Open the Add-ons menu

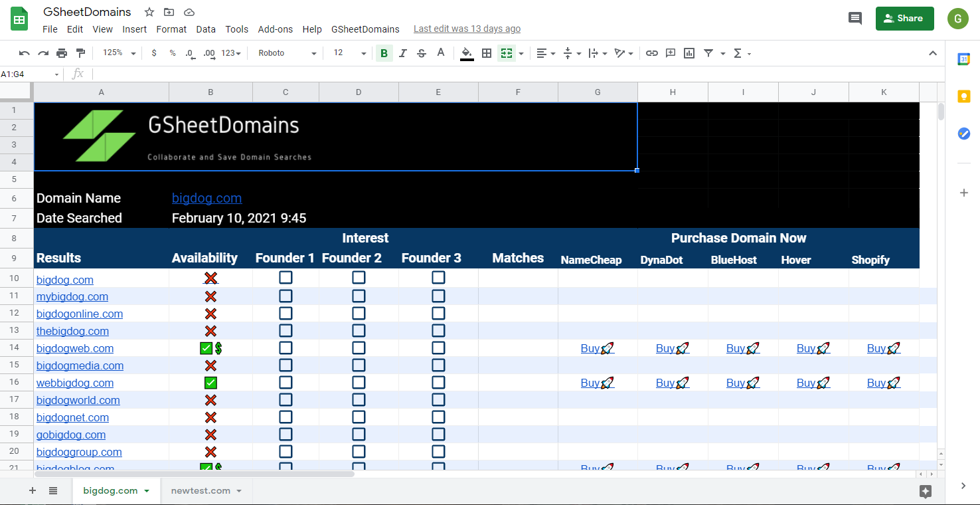(275, 29)
